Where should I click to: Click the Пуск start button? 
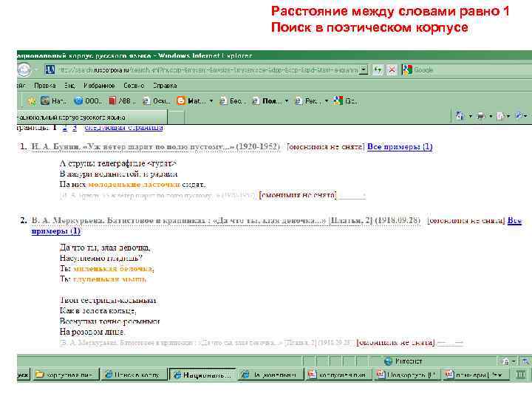pyautogui.click(x=24, y=375)
